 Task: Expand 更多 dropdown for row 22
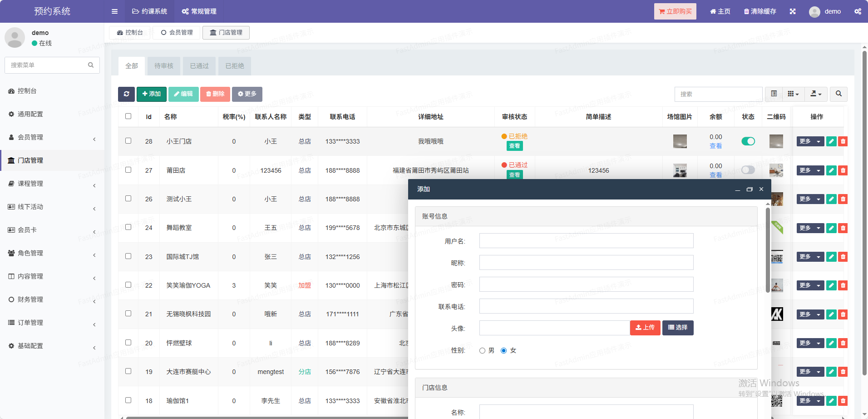(x=810, y=285)
